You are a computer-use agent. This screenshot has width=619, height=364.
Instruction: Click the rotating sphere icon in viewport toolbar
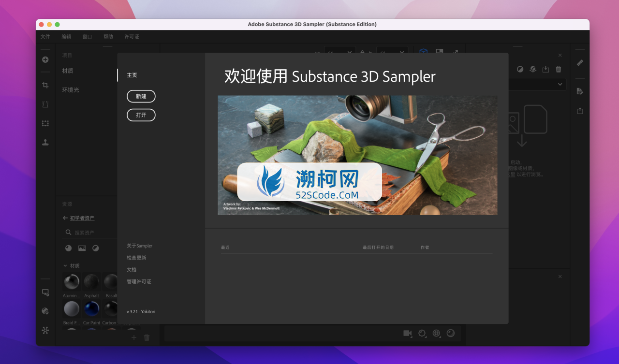(x=422, y=333)
